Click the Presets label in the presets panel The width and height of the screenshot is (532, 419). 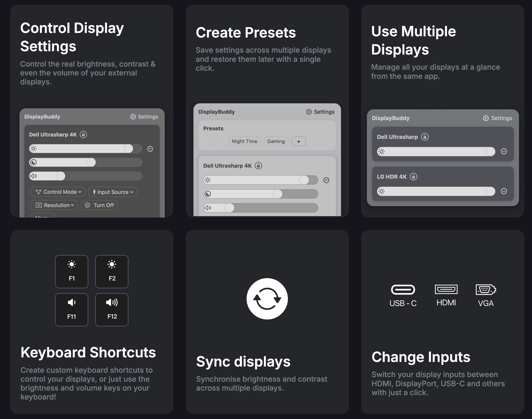pyautogui.click(x=213, y=129)
